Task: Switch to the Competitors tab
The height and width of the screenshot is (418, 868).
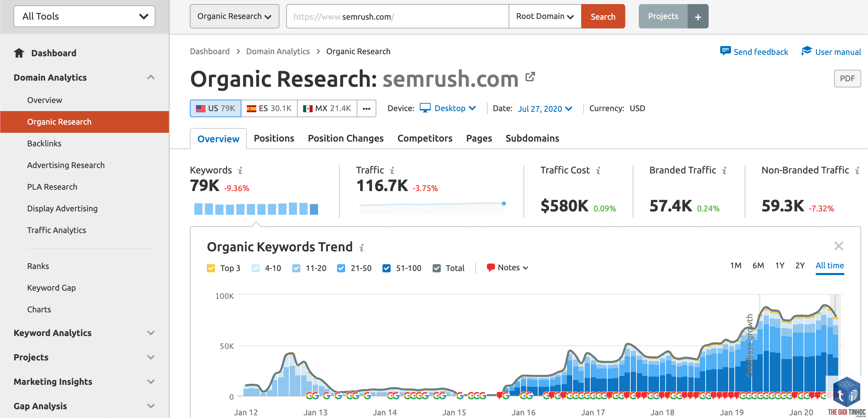Action: coord(425,138)
